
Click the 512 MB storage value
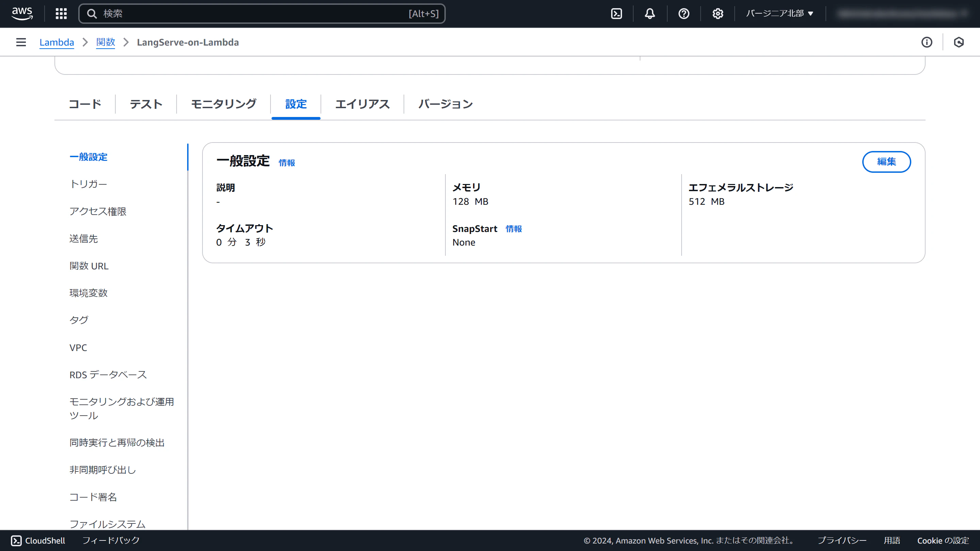pos(706,202)
